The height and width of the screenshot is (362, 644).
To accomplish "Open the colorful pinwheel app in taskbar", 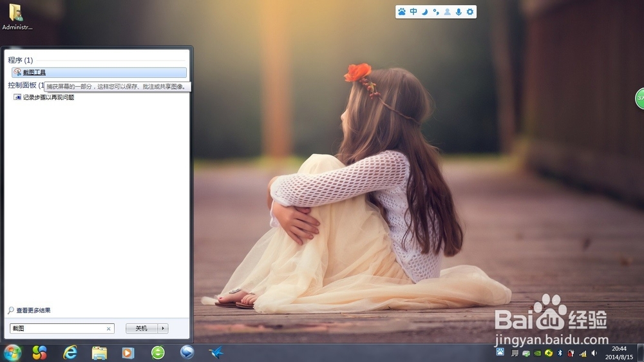I will [x=39, y=352].
